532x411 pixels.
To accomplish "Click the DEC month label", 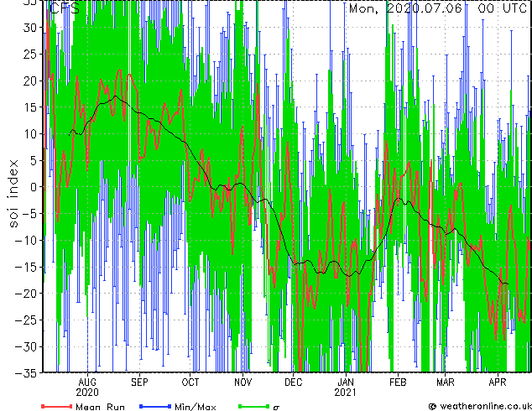I will (293, 382).
